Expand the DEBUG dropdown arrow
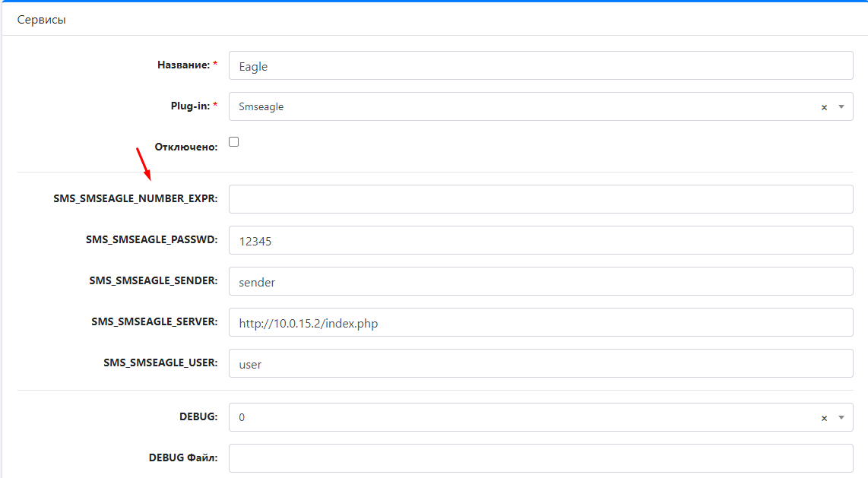This screenshot has height=478, width=868. pos(841,418)
